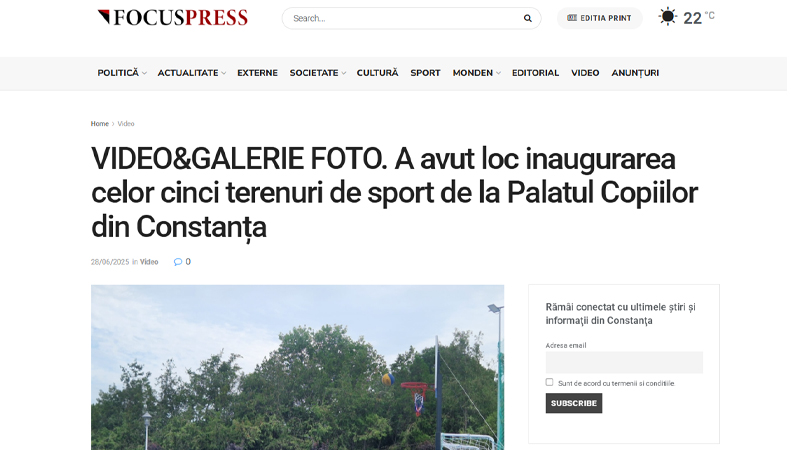800x450 pixels.
Task: Click the sun weather icon
Action: (667, 17)
